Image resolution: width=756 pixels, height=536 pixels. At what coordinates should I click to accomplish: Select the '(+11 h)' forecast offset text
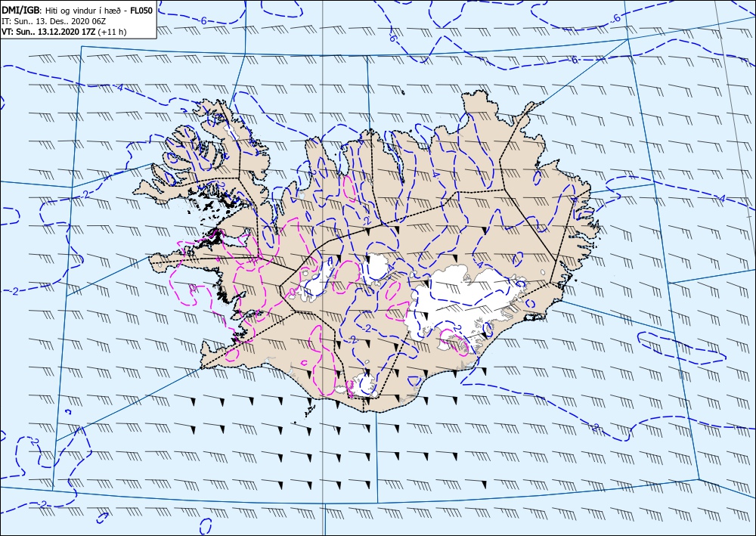tap(112, 33)
